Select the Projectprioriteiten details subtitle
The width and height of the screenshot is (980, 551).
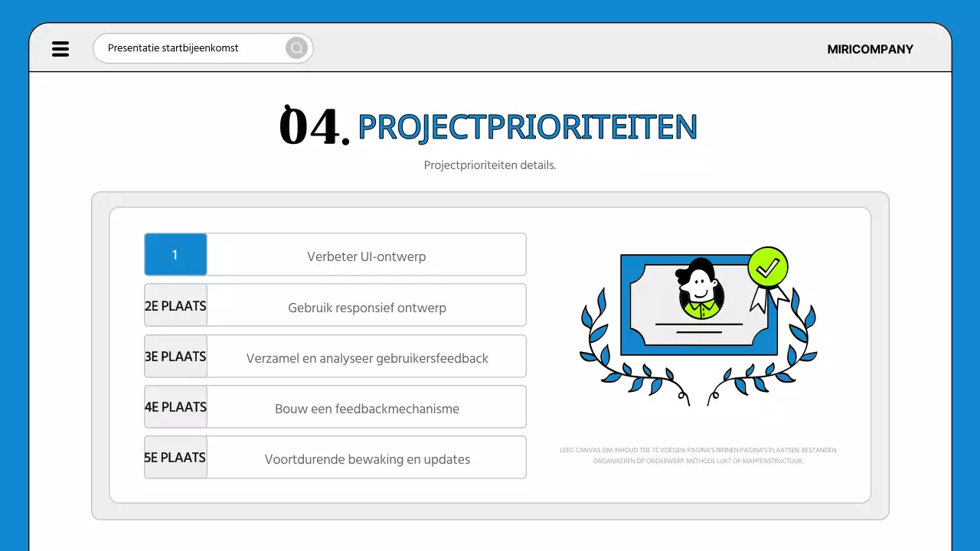(490, 165)
